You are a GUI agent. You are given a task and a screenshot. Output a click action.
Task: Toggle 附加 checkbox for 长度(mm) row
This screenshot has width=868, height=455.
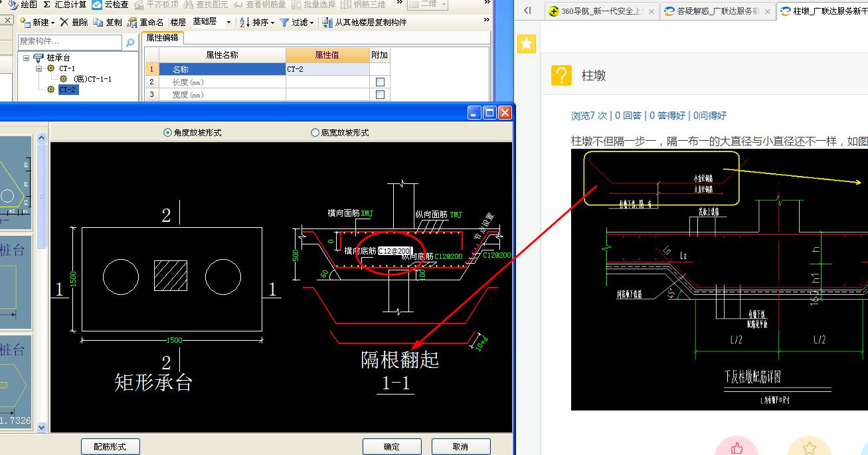(380, 82)
